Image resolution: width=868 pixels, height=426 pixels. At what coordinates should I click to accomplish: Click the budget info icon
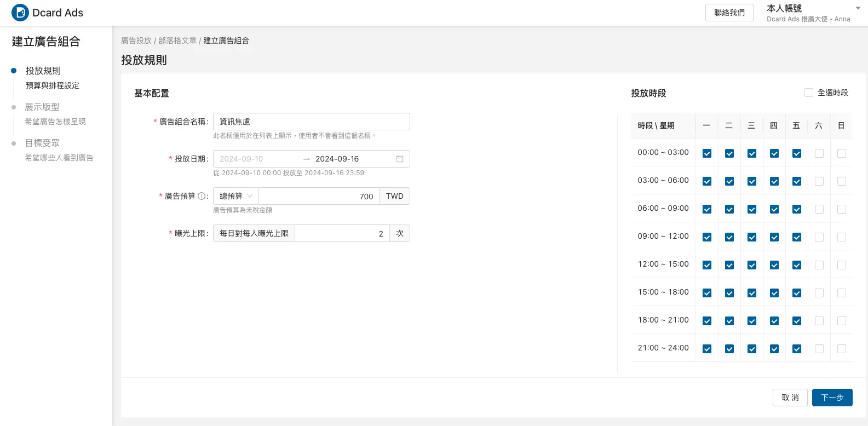pyautogui.click(x=202, y=196)
